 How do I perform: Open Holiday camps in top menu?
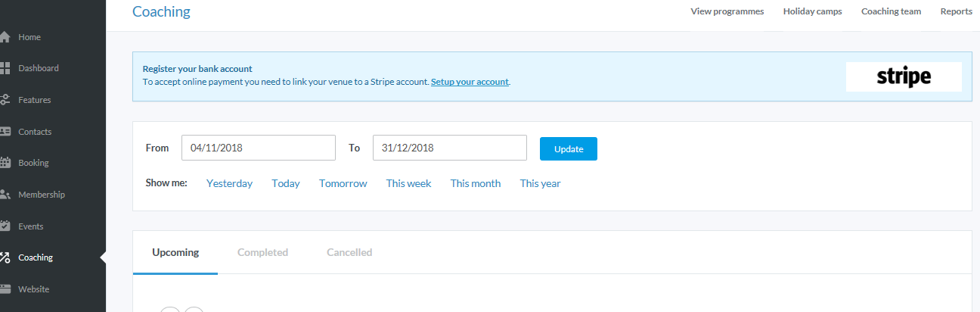tap(812, 11)
